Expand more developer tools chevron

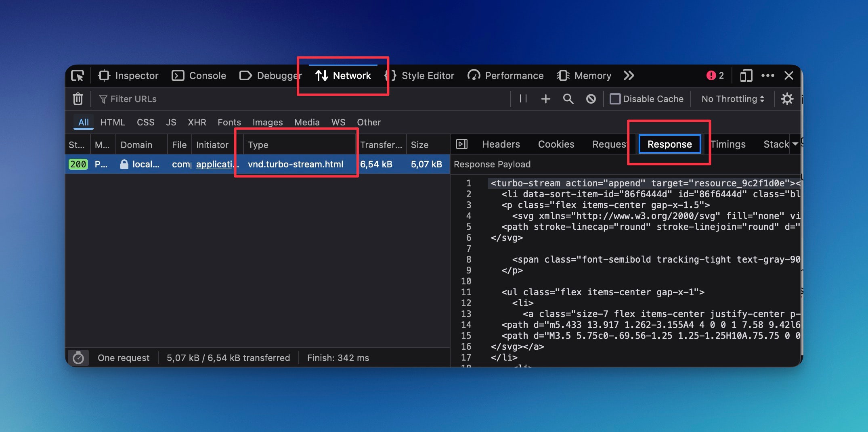click(x=629, y=76)
